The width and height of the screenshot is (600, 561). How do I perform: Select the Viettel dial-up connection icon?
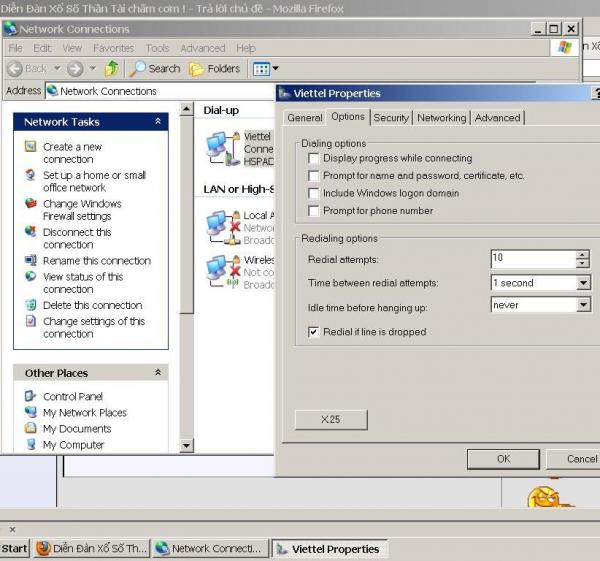223,149
